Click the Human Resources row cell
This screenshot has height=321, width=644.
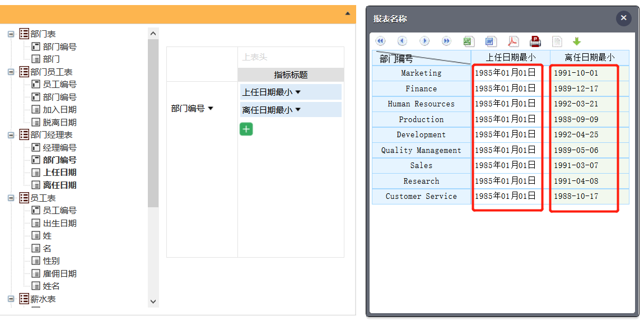point(421,104)
